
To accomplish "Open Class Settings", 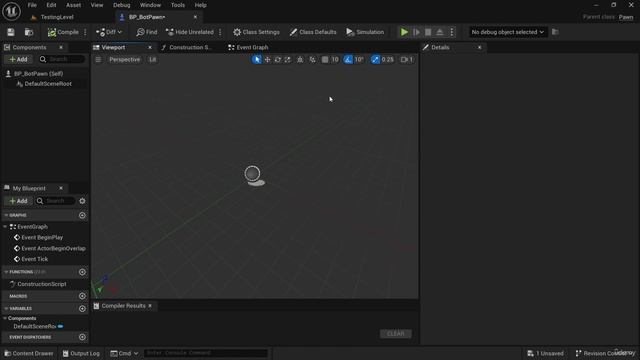I will (x=256, y=32).
